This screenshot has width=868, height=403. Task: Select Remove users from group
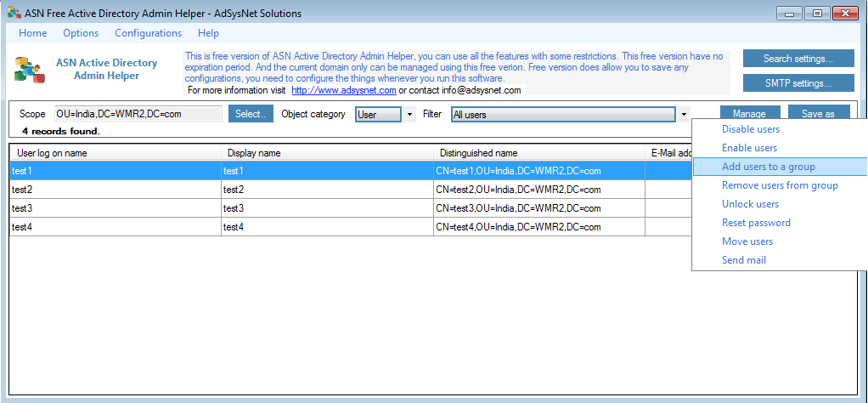coord(780,185)
